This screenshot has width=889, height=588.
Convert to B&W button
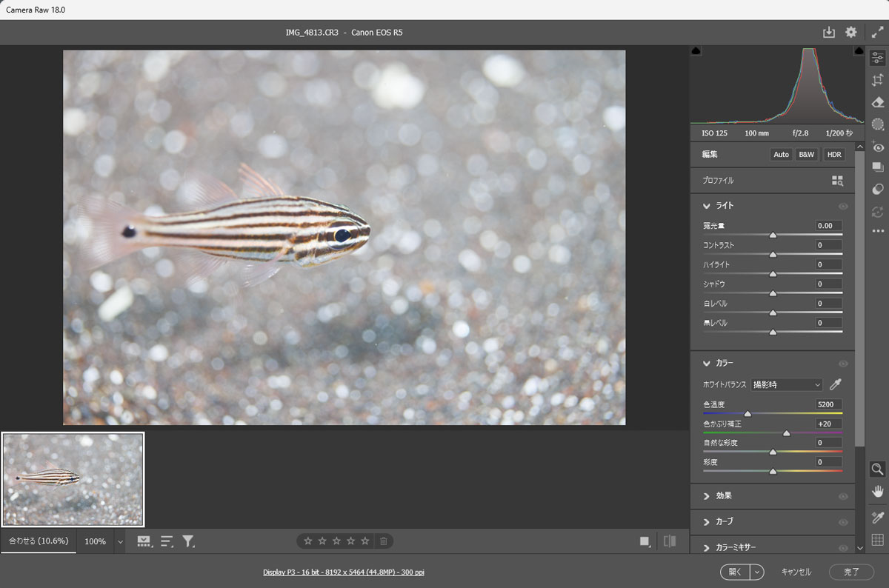pos(806,155)
